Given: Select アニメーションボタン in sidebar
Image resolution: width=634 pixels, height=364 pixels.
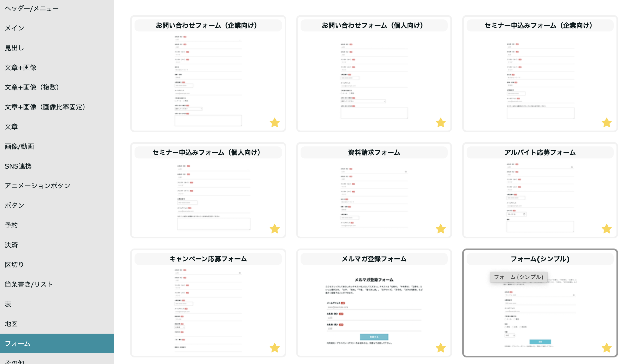Looking at the screenshot, I should point(38,186).
